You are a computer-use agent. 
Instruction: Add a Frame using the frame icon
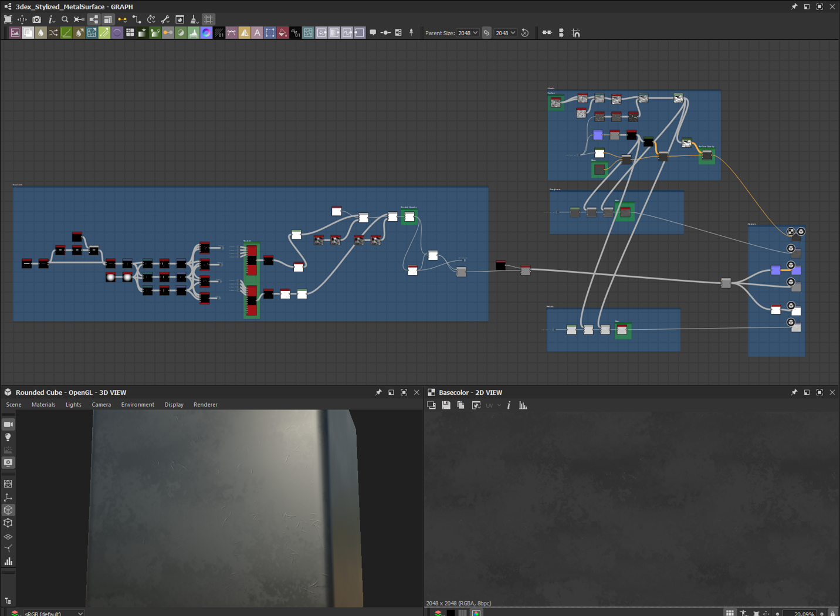point(398,33)
